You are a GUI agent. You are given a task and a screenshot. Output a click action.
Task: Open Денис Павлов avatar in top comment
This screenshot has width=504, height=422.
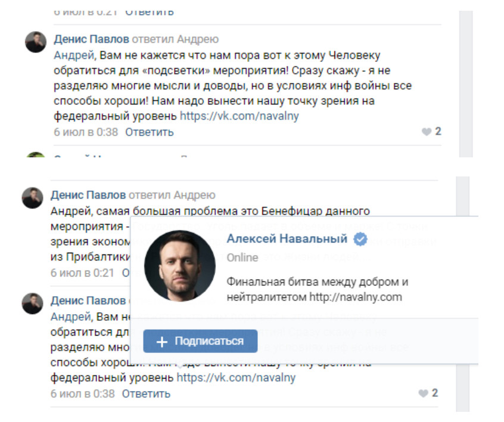point(36,42)
